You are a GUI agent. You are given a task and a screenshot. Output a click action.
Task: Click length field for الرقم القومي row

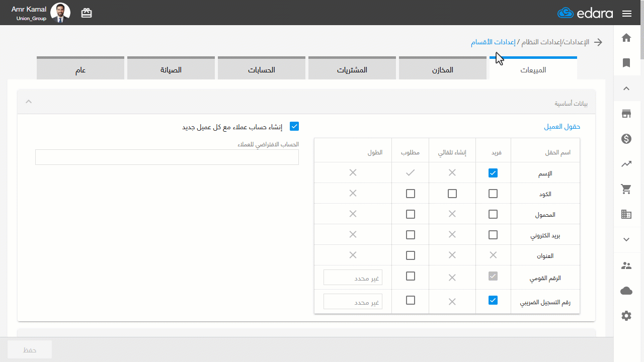pyautogui.click(x=353, y=277)
